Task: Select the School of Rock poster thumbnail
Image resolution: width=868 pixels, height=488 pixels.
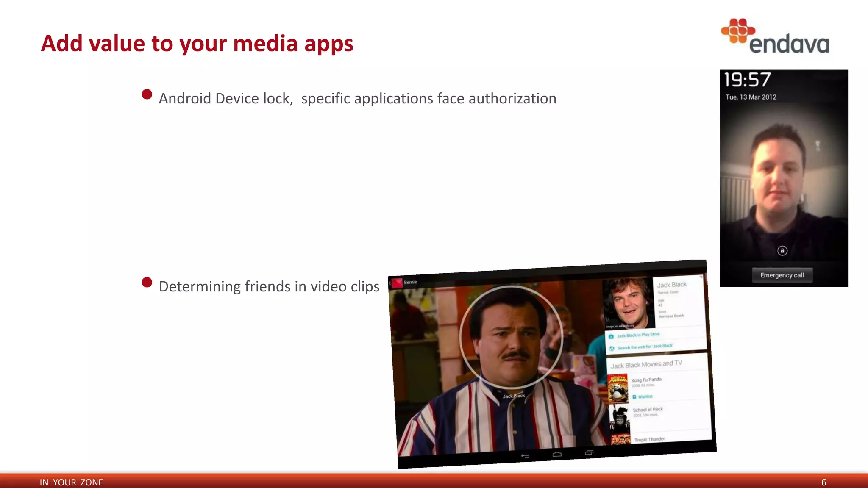Action: coord(620,419)
